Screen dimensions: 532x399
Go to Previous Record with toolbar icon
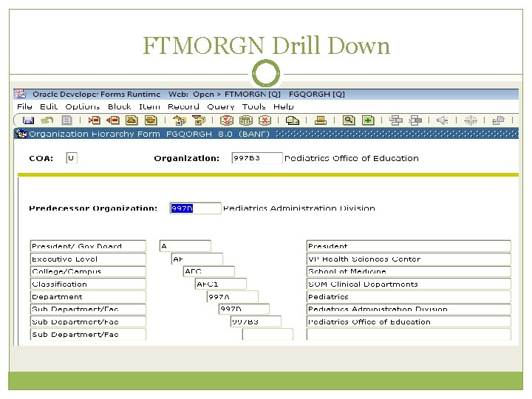132,120
